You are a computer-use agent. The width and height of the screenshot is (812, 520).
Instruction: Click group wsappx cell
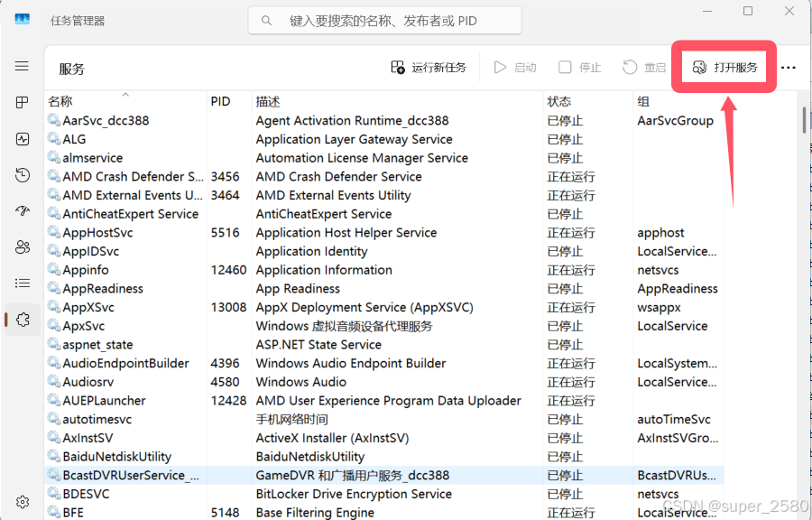tap(659, 307)
